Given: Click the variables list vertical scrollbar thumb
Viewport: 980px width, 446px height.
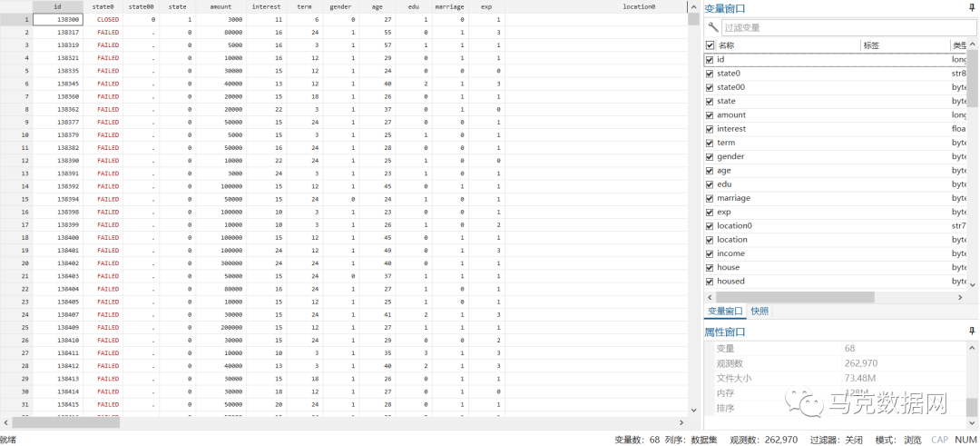Looking at the screenshot, I should coord(974,79).
